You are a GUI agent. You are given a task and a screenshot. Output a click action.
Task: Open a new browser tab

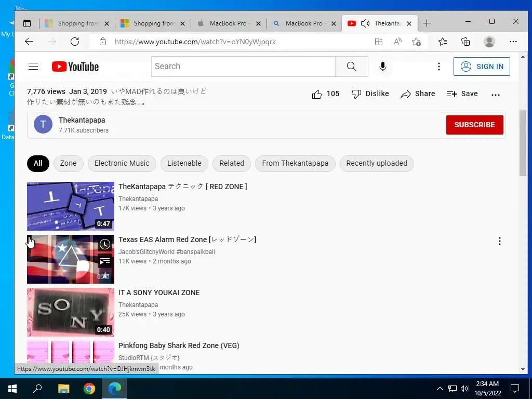(x=427, y=23)
